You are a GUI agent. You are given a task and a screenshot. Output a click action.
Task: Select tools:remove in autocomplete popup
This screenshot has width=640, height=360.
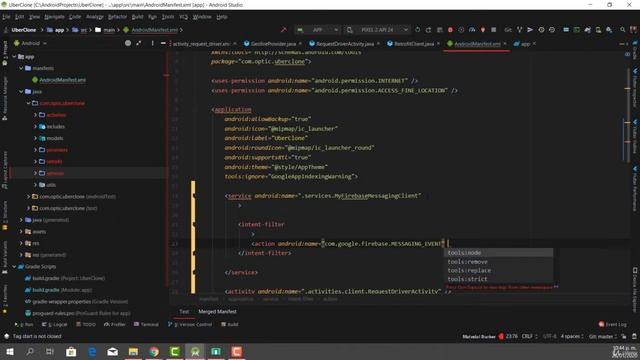click(498, 262)
